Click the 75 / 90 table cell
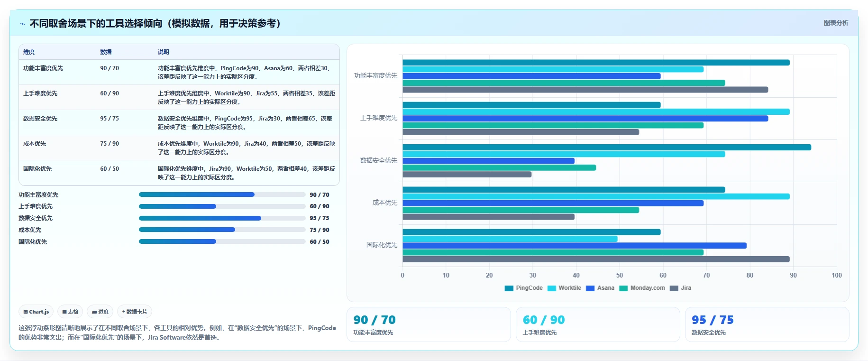Screen dimensions: 868x361 click(x=110, y=144)
